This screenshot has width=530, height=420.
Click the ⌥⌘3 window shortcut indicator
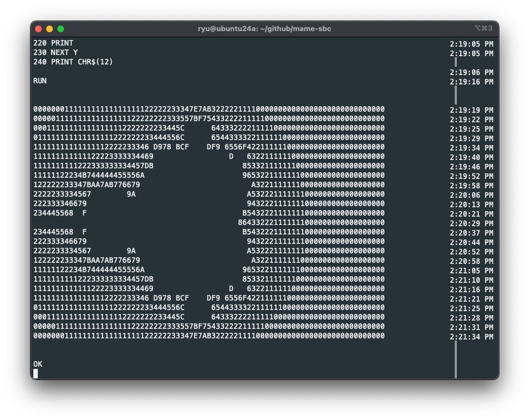point(483,28)
